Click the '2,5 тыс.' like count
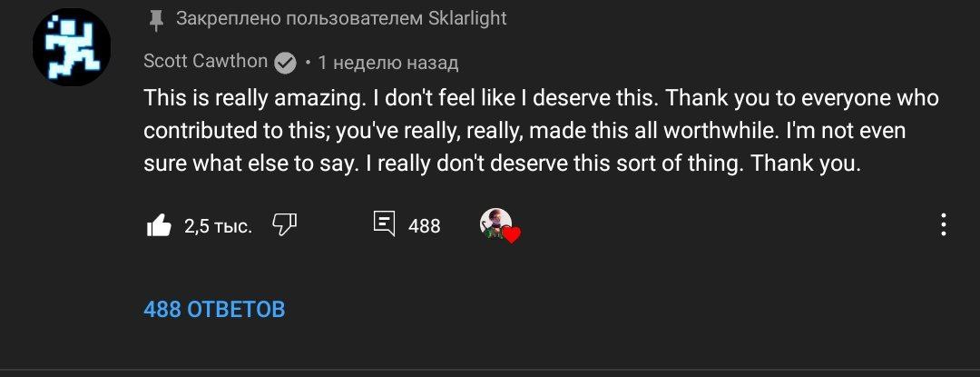 tap(218, 226)
